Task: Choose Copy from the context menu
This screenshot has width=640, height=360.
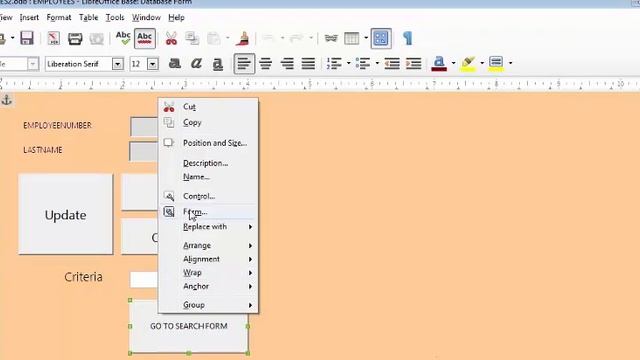Action: [208, 122]
